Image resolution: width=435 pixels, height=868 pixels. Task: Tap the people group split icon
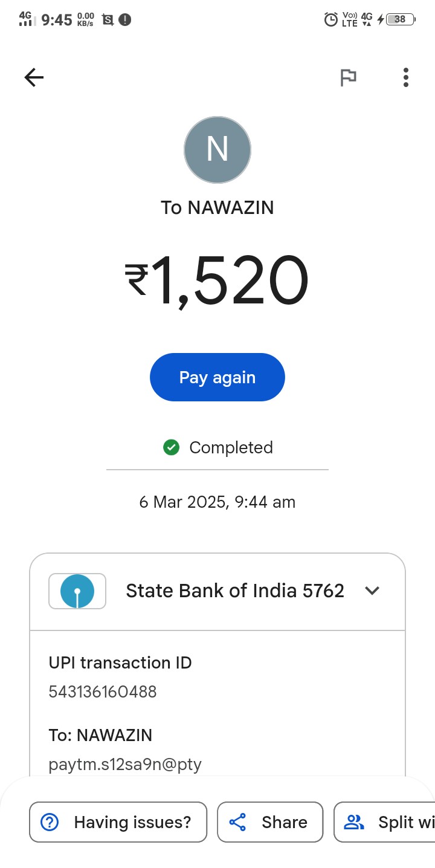[x=353, y=822]
